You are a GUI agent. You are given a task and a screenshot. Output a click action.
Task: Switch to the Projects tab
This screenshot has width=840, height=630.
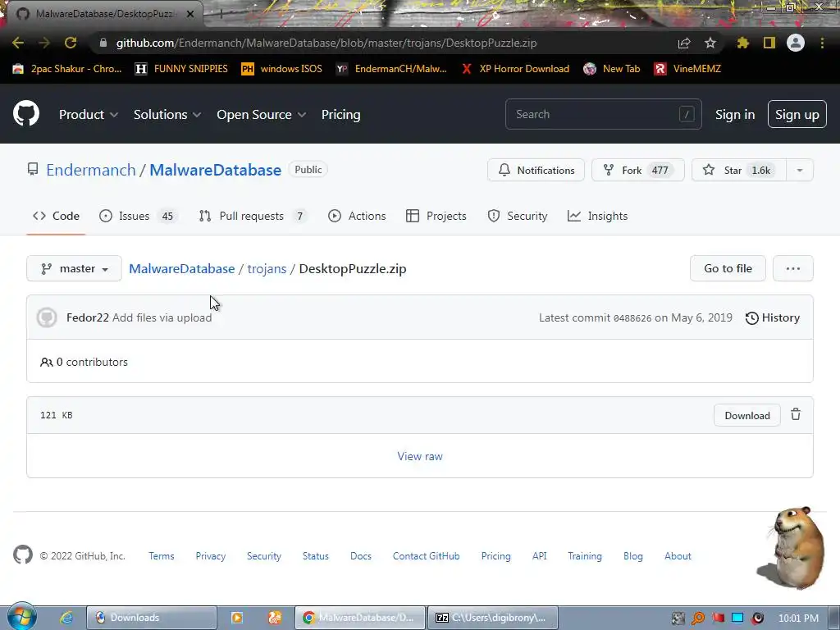click(436, 216)
